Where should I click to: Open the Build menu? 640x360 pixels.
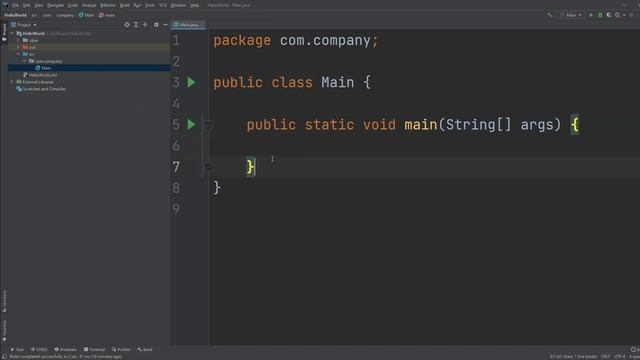[124, 5]
